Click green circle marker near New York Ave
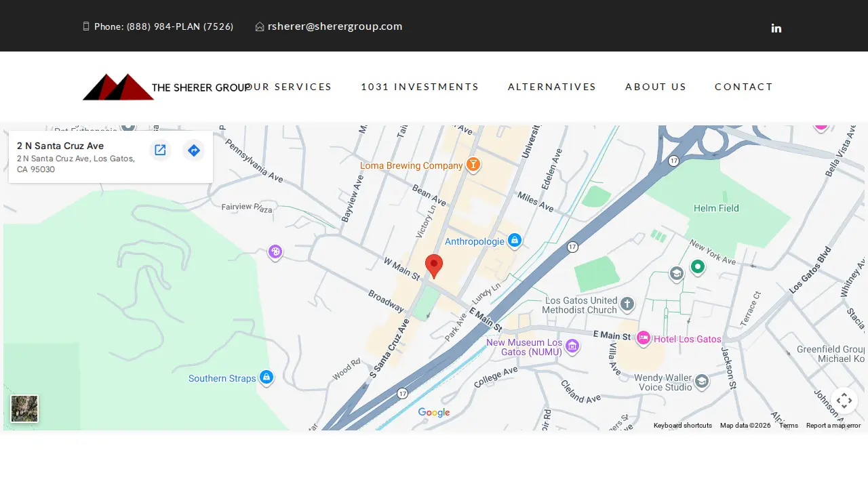The width and height of the screenshot is (868, 488). [697, 267]
